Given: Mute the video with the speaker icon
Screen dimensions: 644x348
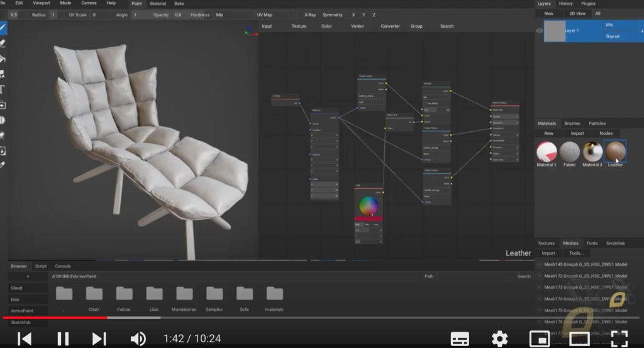Looking at the screenshot, I should pyautogui.click(x=138, y=339).
